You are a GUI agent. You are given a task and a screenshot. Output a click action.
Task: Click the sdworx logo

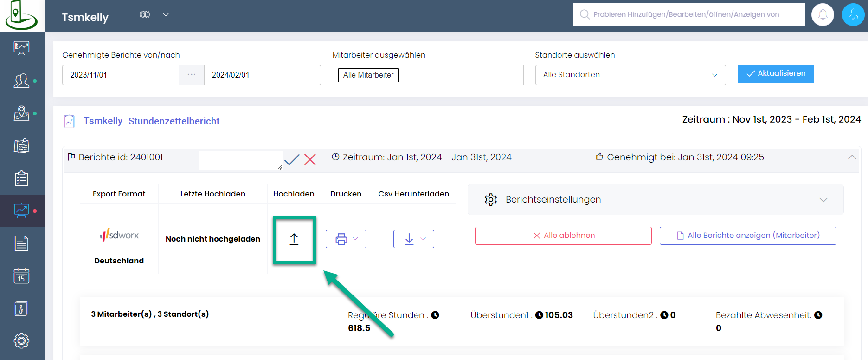(119, 235)
